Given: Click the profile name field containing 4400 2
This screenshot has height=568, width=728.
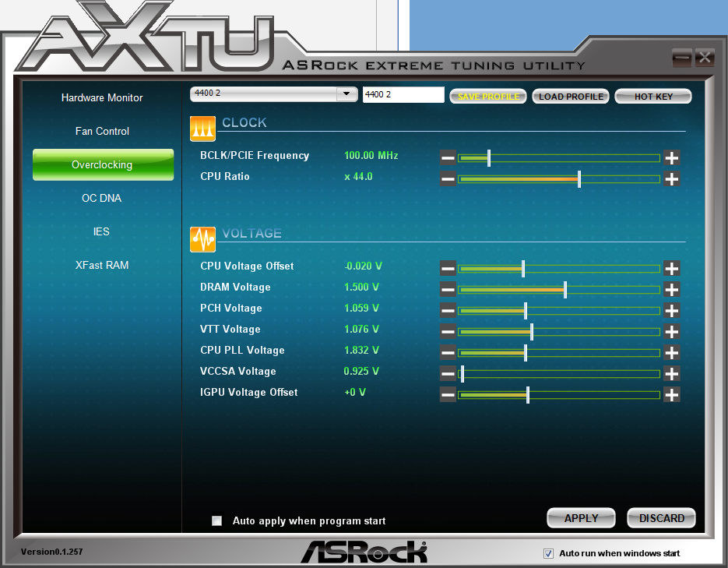Looking at the screenshot, I should click(x=403, y=94).
